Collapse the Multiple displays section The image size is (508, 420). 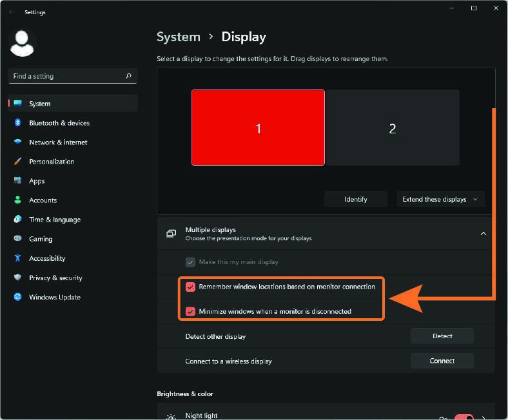[x=483, y=234]
